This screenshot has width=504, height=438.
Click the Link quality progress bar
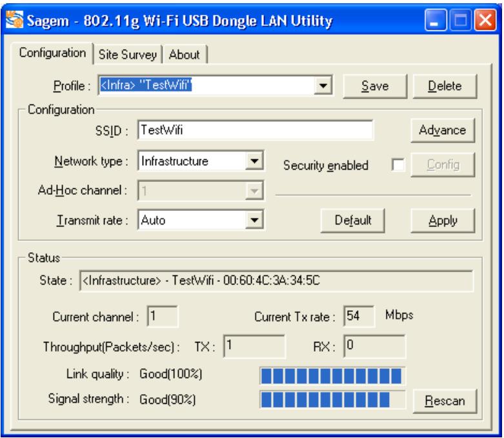332,375
